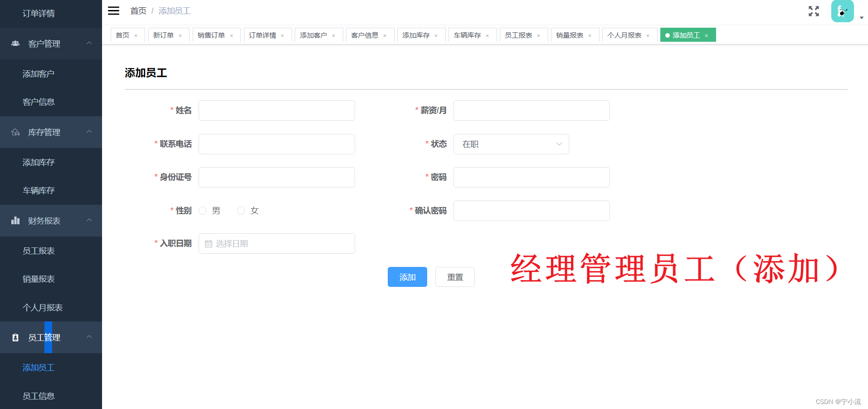Open dropdown caret beside avatar
Image resolution: width=868 pixels, height=409 pixels.
[x=862, y=18]
